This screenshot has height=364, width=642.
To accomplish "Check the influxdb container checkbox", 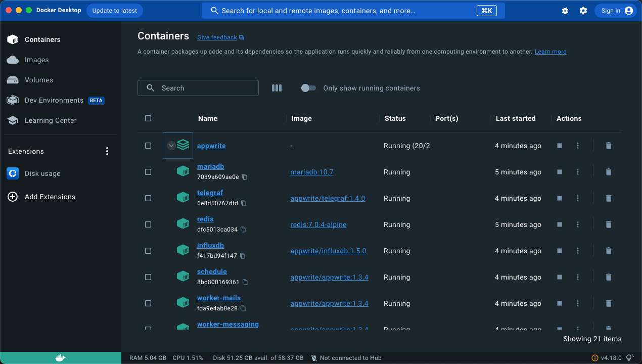I will point(148,251).
